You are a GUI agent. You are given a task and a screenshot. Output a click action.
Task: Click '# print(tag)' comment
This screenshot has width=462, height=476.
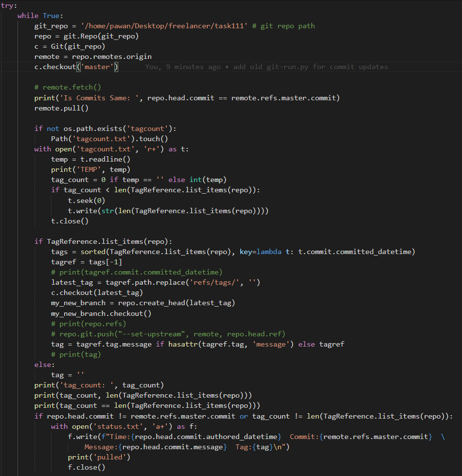76,355
